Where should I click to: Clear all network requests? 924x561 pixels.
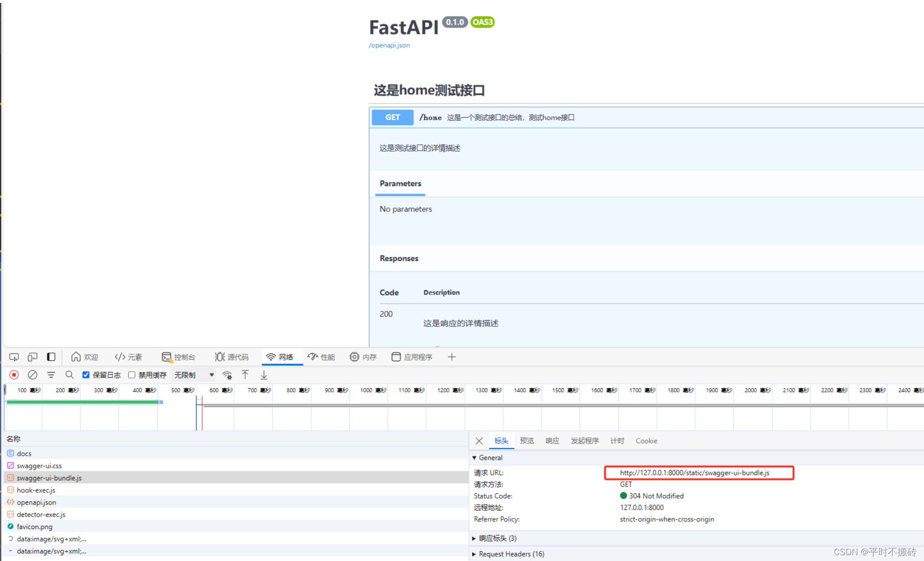[32, 375]
